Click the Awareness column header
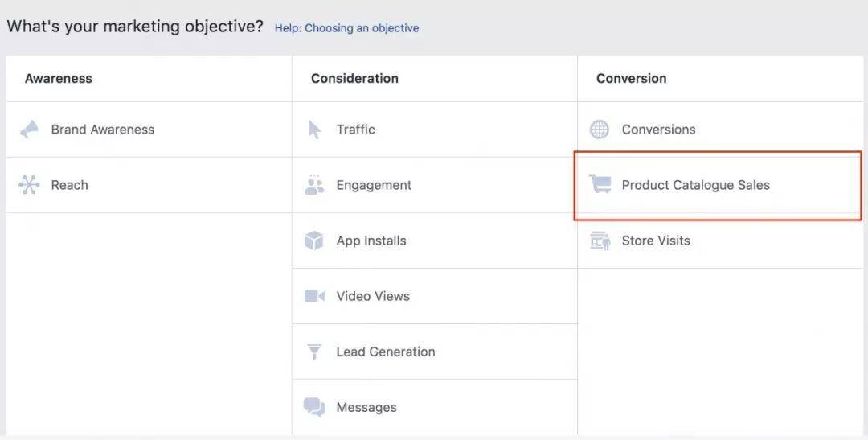 tap(59, 78)
